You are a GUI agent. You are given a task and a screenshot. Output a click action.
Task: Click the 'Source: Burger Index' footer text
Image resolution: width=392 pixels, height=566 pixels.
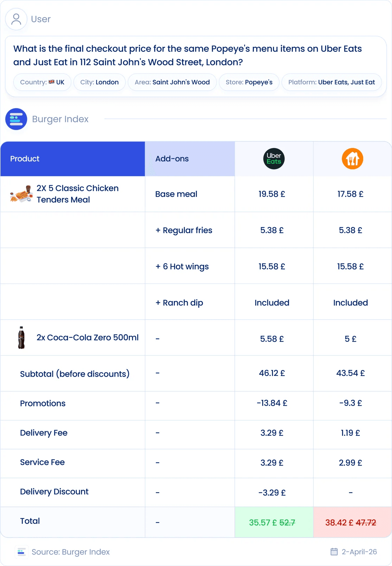71,552
